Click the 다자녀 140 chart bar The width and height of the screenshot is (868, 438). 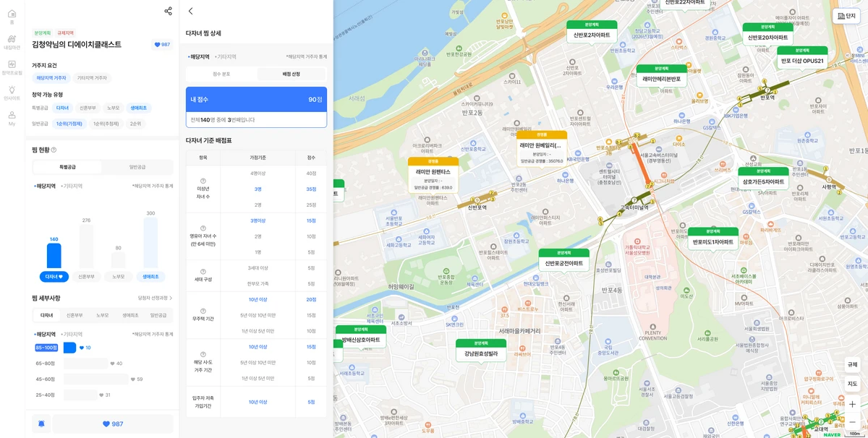54,256
